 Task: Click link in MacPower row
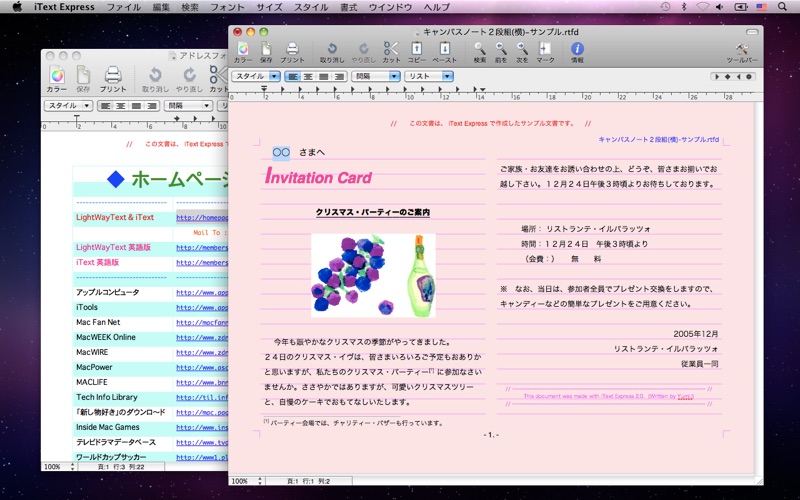(x=202, y=367)
